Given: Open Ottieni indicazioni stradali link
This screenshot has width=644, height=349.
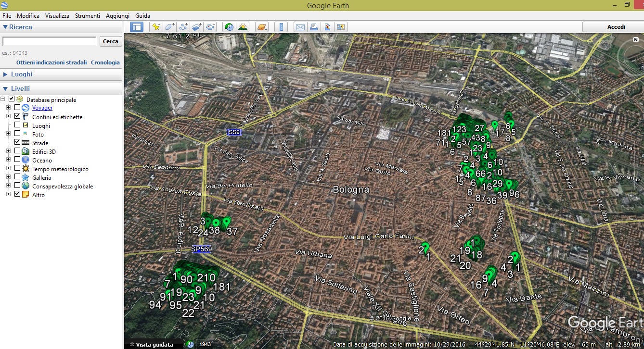Looking at the screenshot, I should [x=52, y=62].
